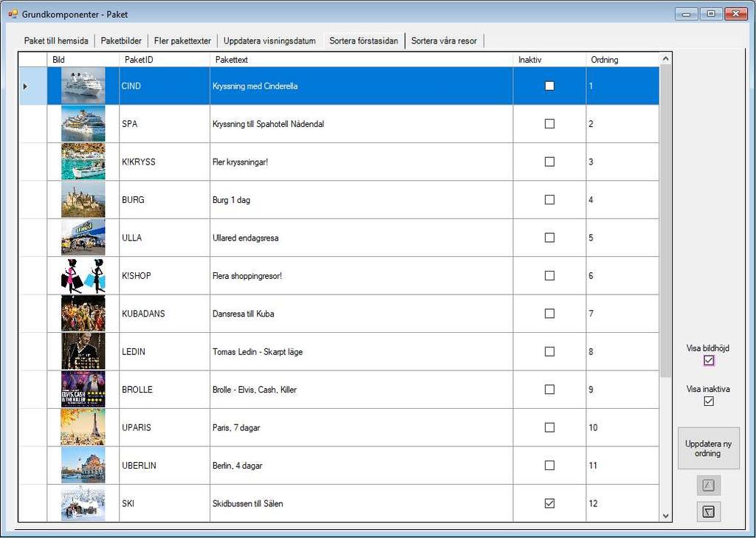The image size is (756, 538).
Task: Click the Ordning value 10 cell
Action: pos(622,427)
